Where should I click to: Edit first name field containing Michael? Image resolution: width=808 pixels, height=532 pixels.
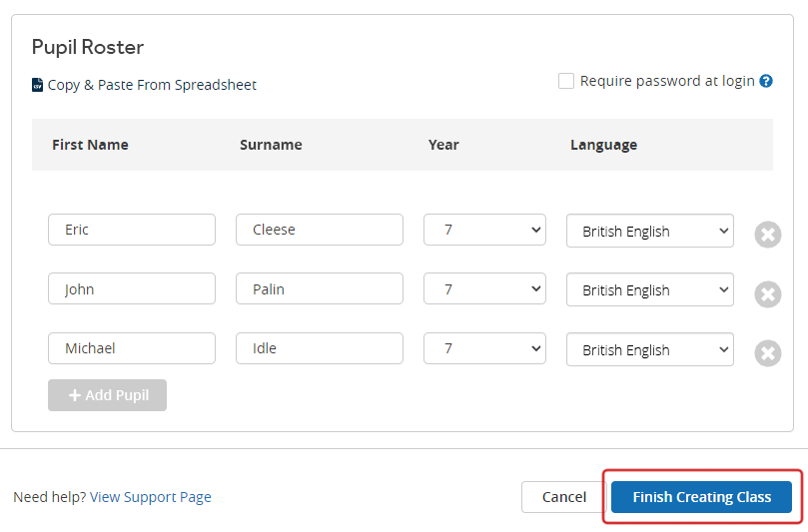[x=132, y=348]
